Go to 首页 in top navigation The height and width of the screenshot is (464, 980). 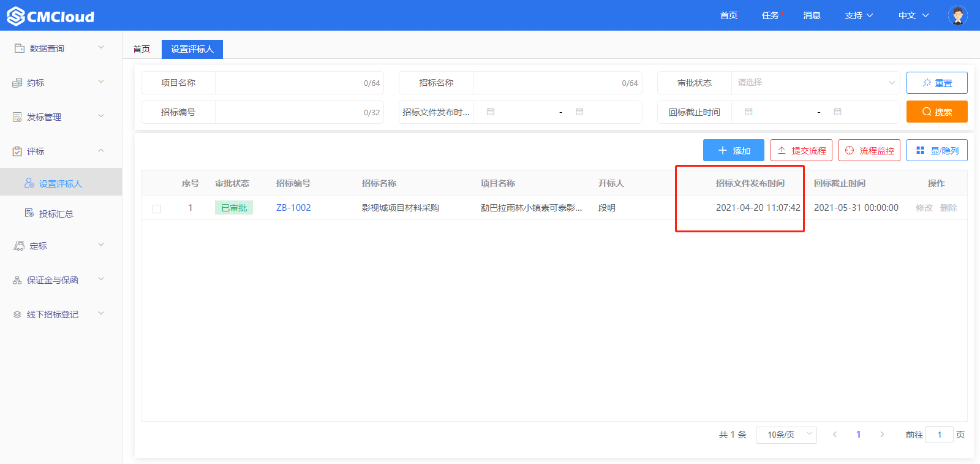pos(729,15)
